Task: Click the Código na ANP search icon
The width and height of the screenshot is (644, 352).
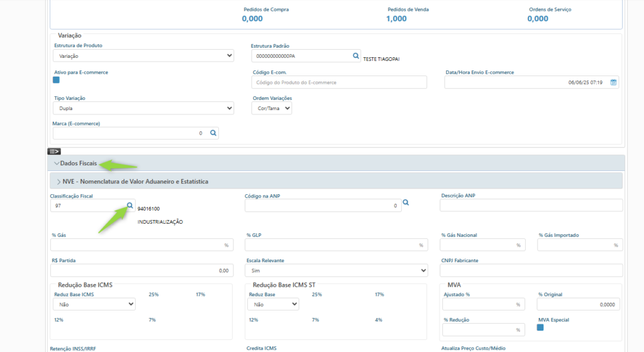Action: click(406, 202)
